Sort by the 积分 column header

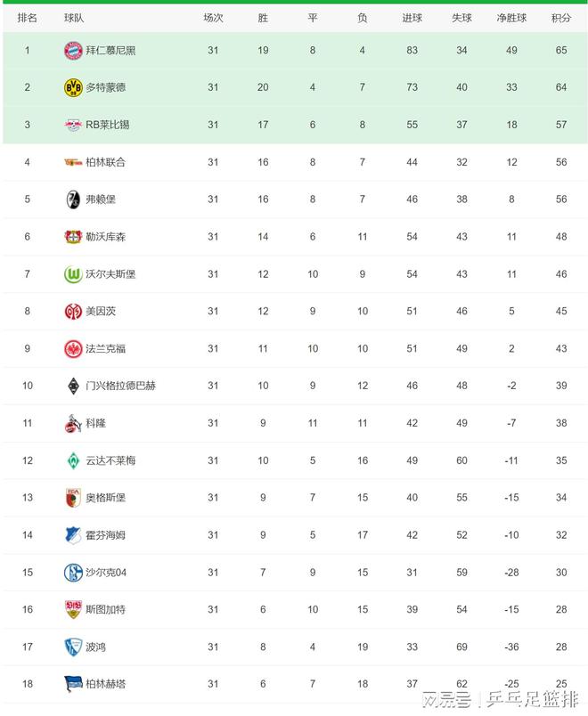click(x=561, y=18)
